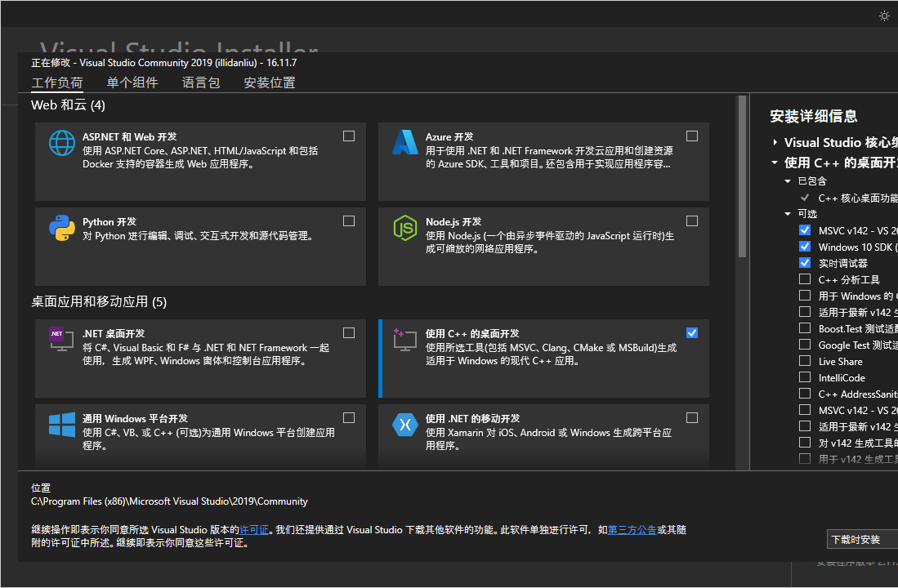The width and height of the screenshot is (898, 588).
Task: Click the .NET desktop development icon
Action: [x=61, y=339]
